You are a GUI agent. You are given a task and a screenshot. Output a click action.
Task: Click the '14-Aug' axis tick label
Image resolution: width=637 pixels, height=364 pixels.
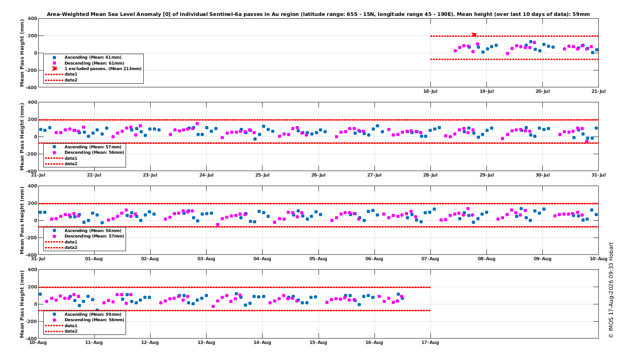(x=262, y=343)
